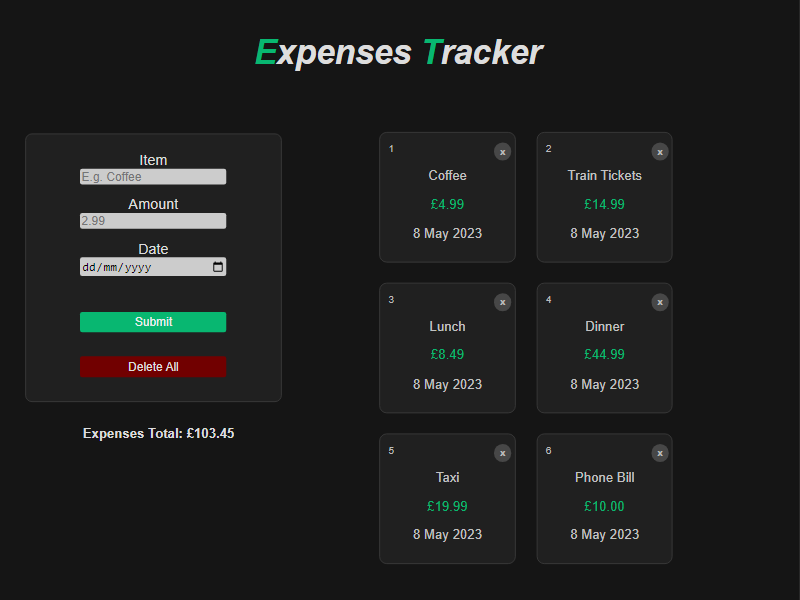The width and height of the screenshot is (800, 600).
Task: Focus the Amount input field
Action: (x=153, y=221)
